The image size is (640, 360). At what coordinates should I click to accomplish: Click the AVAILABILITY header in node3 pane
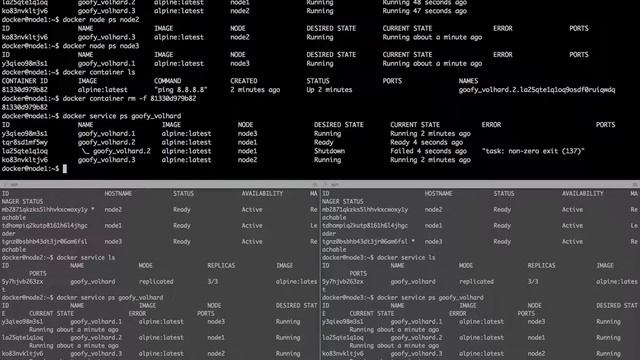[582, 193]
